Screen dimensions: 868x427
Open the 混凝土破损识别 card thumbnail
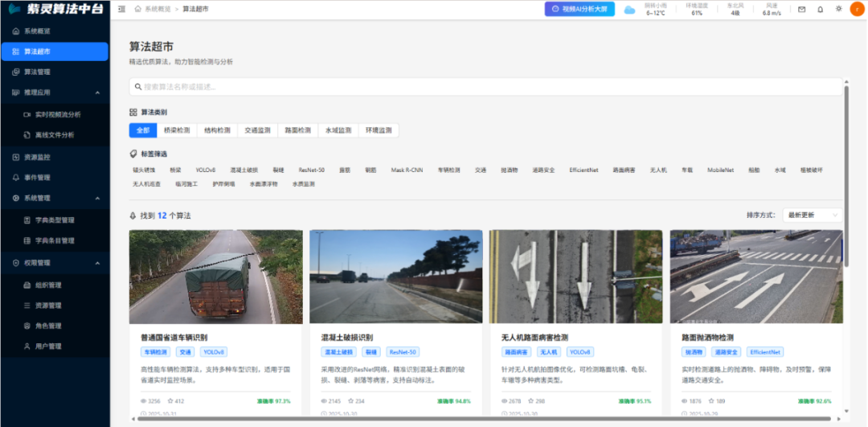pos(395,276)
